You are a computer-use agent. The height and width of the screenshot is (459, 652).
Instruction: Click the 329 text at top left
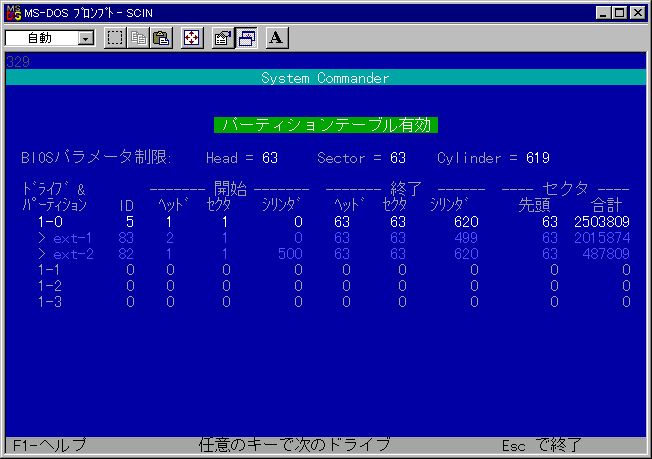(x=18, y=62)
